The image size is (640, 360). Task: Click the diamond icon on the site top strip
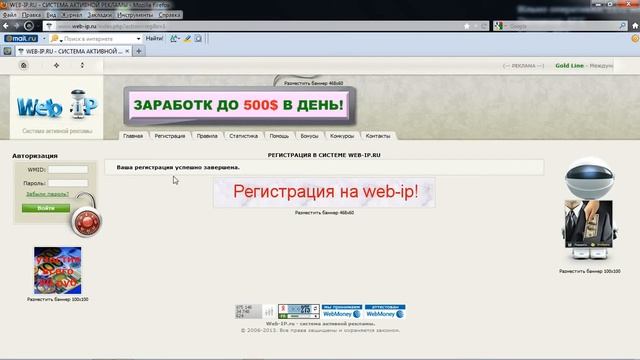click(56, 65)
